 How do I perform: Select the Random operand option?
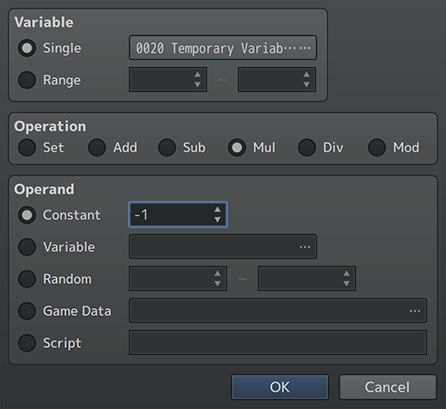click(x=27, y=279)
